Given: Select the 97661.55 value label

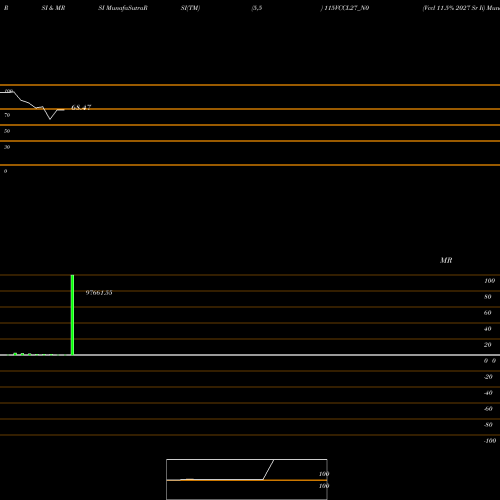Looking at the screenshot, I should [99, 293].
